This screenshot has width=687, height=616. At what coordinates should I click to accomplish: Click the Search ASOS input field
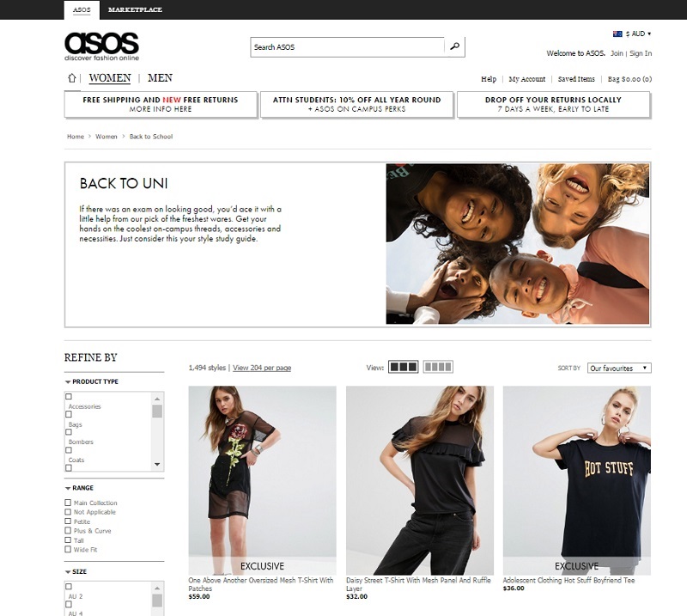[x=348, y=47]
